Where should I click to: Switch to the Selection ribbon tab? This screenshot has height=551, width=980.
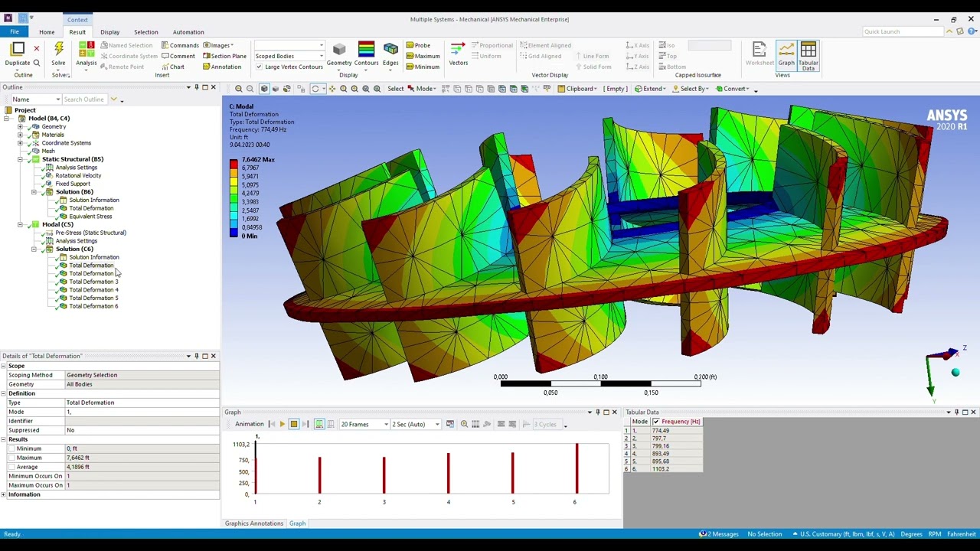[x=145, y=32]
